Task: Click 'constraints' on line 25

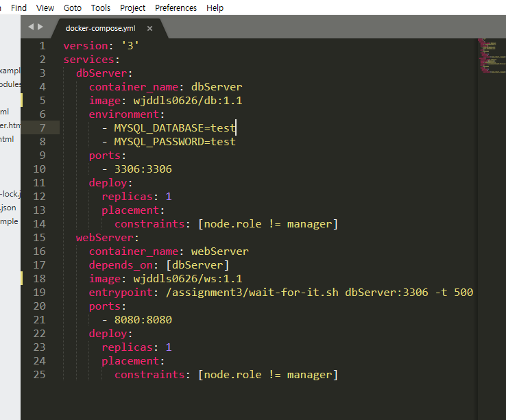Action: point(149,375)
